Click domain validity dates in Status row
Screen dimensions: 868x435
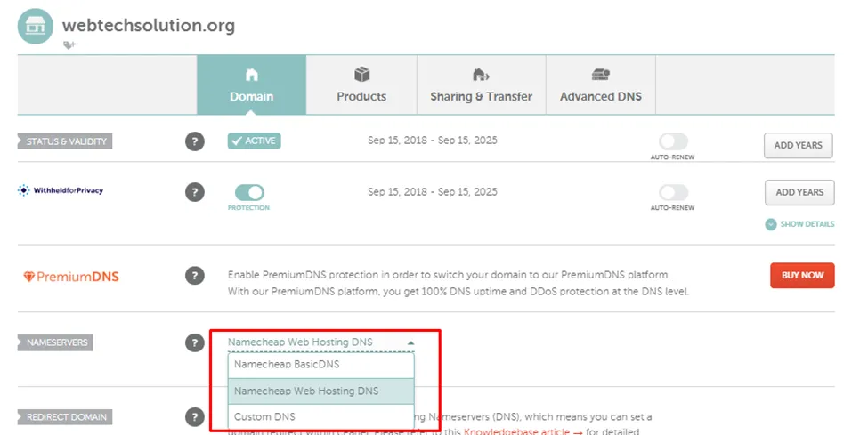click(433, 141)
